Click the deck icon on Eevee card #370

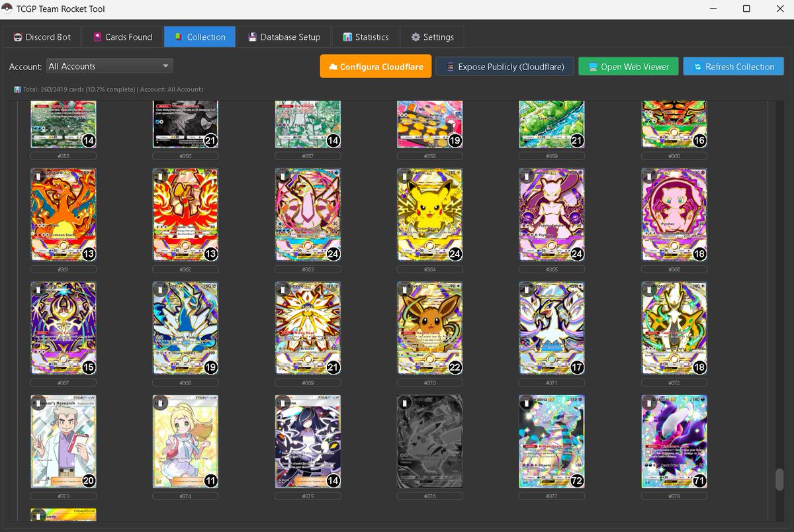tap(404, 290)
